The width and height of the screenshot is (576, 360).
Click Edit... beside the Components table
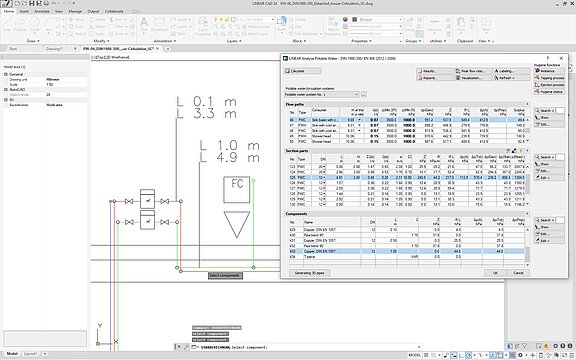549,234
